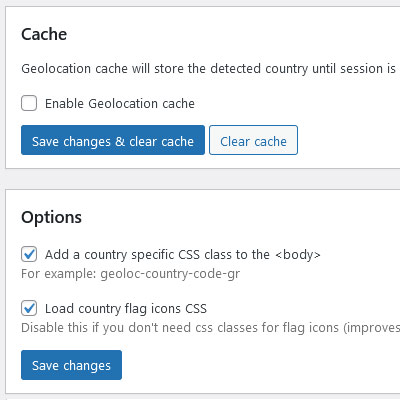The width and height of the screenshot is (400, 400).
Task: Click the 'Load country flag icons CSS' label
Action: click(x=126, y=309)
